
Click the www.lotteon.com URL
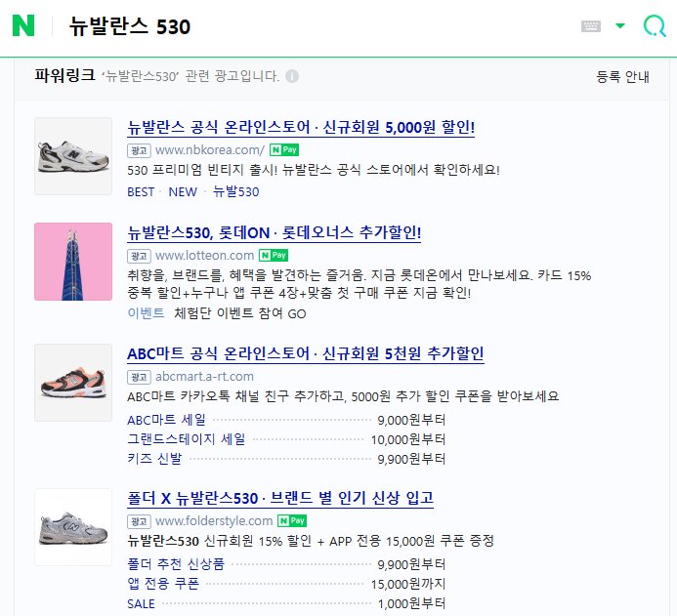[x=204, y=256]
